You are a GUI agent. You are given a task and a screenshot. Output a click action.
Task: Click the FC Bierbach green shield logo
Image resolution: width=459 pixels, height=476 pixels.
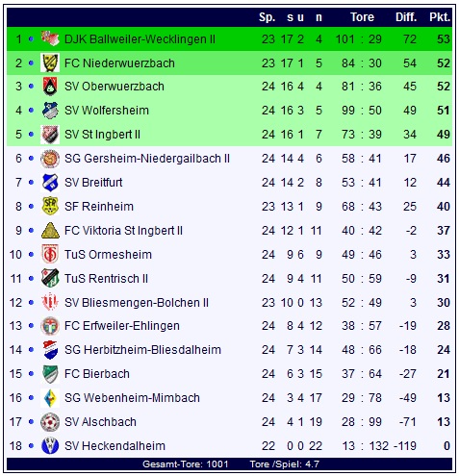point(50,374)
